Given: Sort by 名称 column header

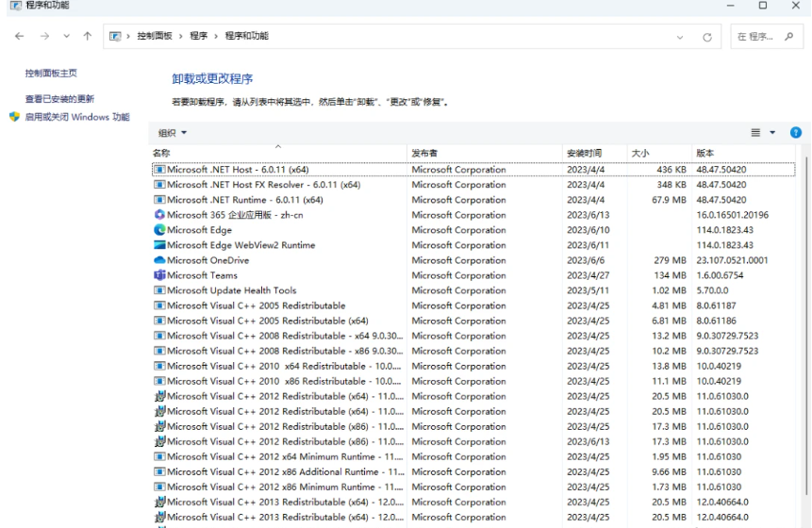Looking at the screenshot, I should point(278,153).
